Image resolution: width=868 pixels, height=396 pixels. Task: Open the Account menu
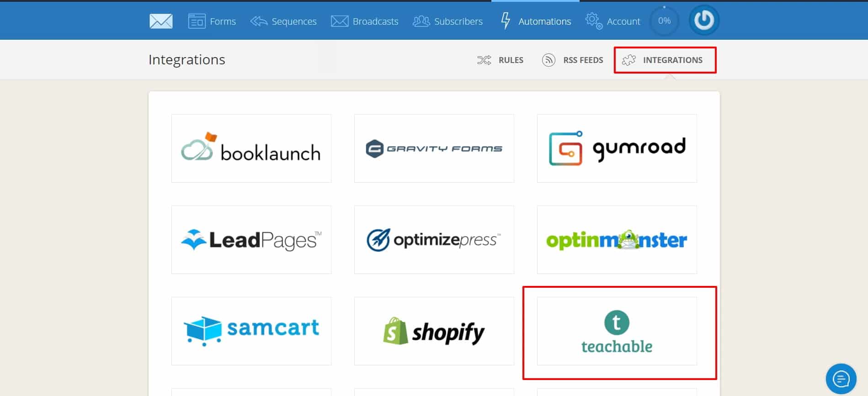613,21
